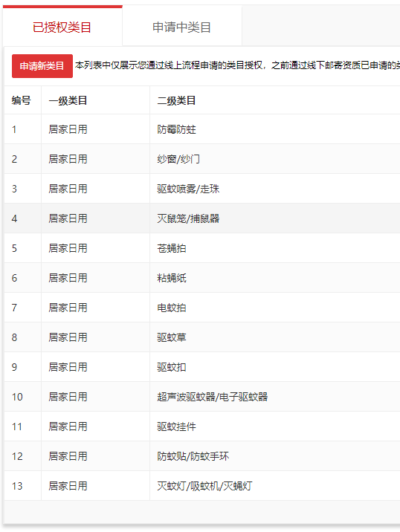Image resolution: width=400 pixels, height=532 pixels.
Task: Switch to the 已授权类目 tab
Action: point(62,27)
